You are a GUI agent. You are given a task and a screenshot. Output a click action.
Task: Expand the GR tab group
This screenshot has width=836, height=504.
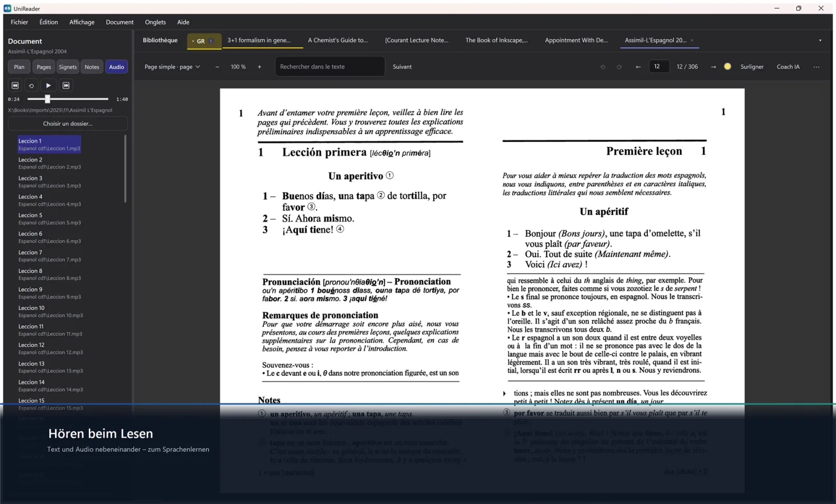204,41
